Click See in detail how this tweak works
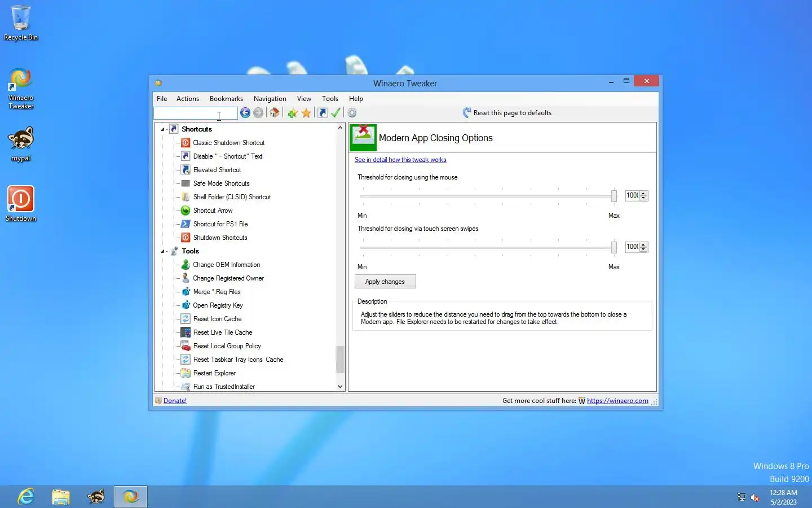The image size is (812, 508). (x=400, y=160)
